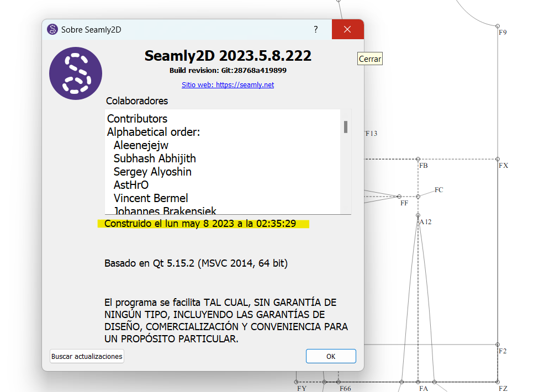Image resolution: width=539 pixels, height=392 pixels.
Task: Click the OK button
Action: [x=331, y=356]
